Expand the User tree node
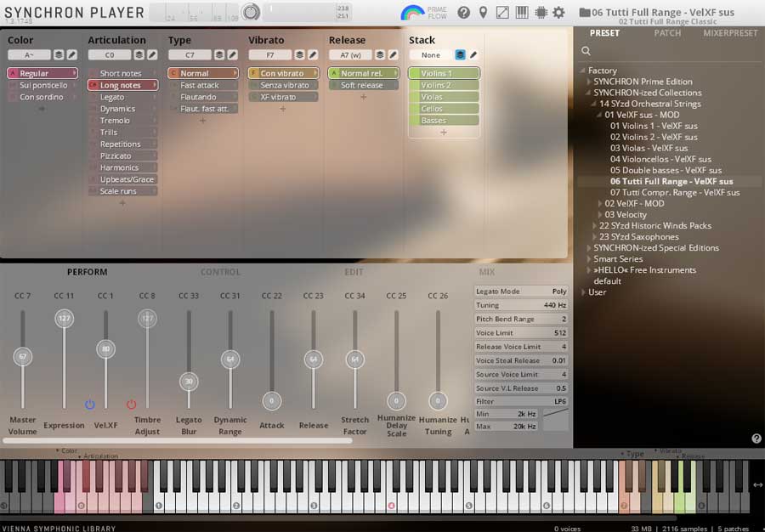765x532 pixels. 582,292
